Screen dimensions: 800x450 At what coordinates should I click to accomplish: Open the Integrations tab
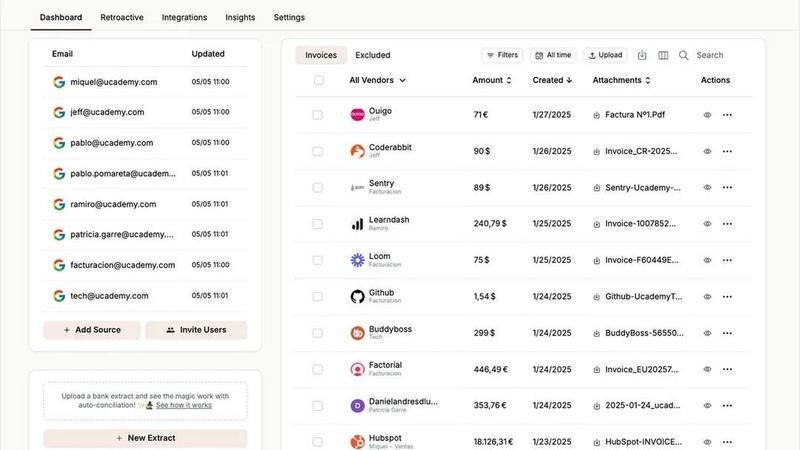[184, 17]
